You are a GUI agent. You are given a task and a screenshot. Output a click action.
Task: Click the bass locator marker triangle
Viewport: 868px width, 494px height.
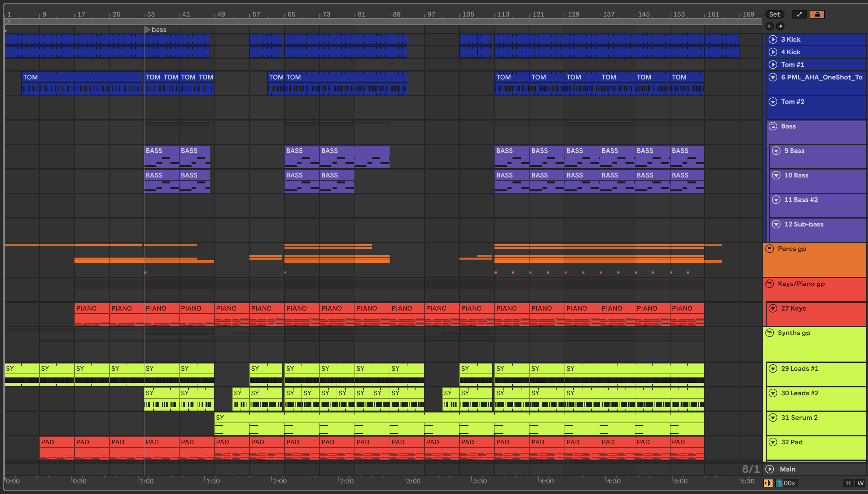(x=147, y=29)
